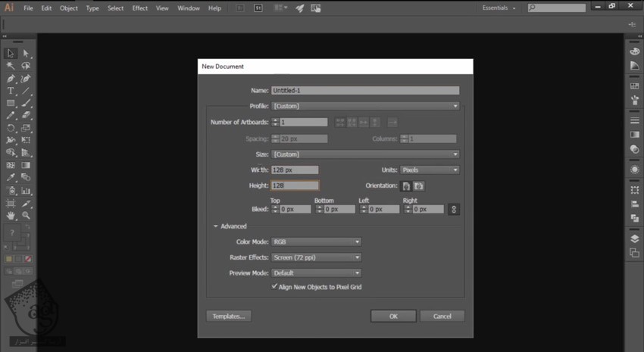Image resolution: width=644 pixels, height=352 pixels.
Task: Select the Eyedropper tool
Action: coord(11,178)
